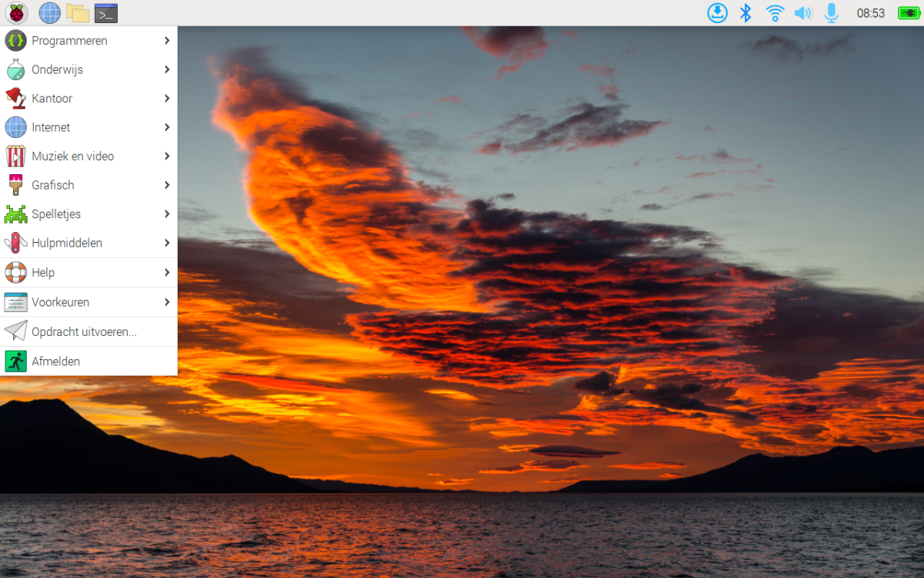This screenshot has height=578, width=924.
Task: Click the battery status indicator
Action: (x=909, y=13)
